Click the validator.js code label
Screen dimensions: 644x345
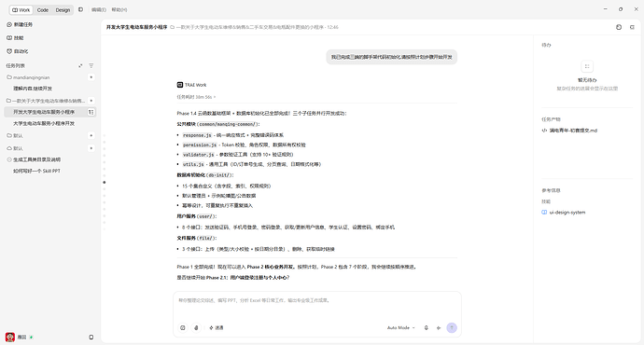click(199, 155)
